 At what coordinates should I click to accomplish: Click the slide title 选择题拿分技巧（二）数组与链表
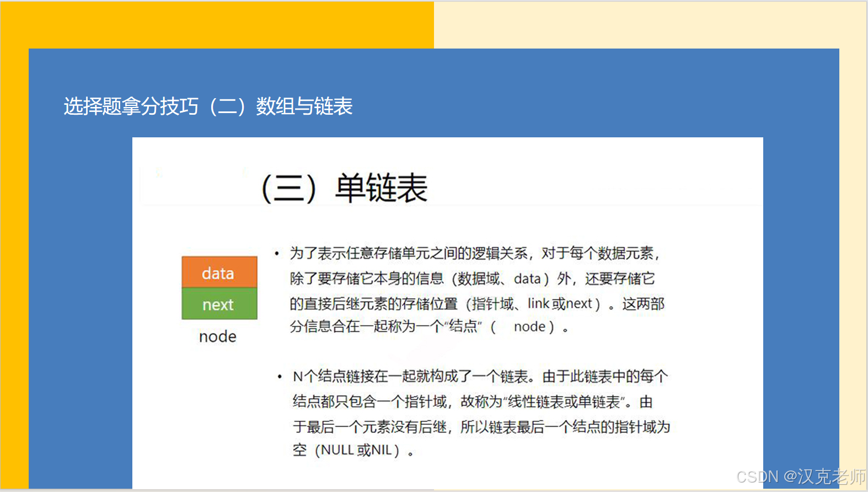pos(208,106)
